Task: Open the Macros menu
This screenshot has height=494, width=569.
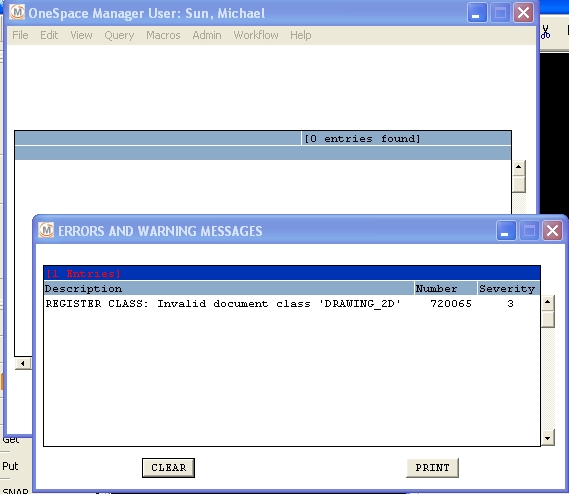Action: point(163,35)
